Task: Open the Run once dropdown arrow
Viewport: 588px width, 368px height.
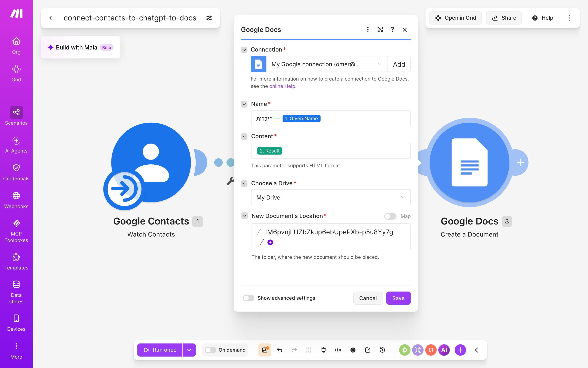Action: click(x=189, y=350)
